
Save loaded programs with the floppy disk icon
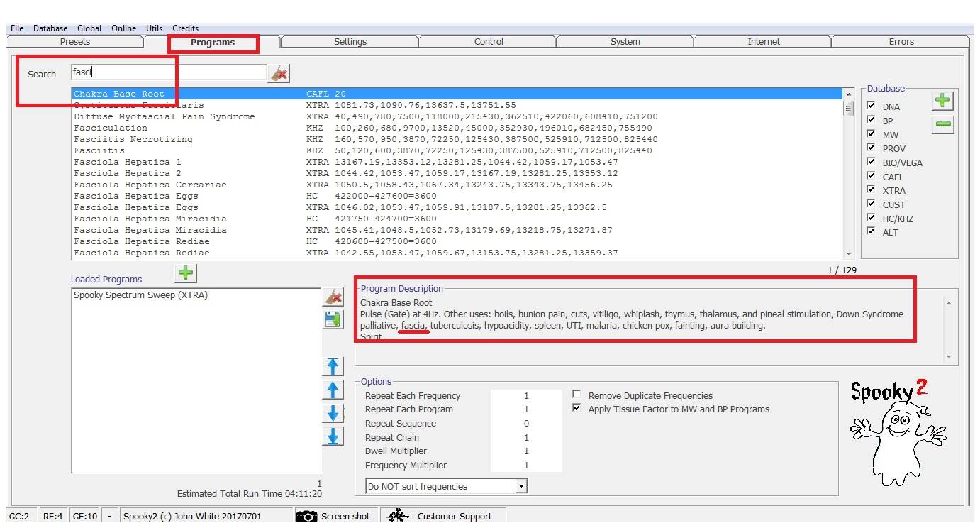pos(333,319)
